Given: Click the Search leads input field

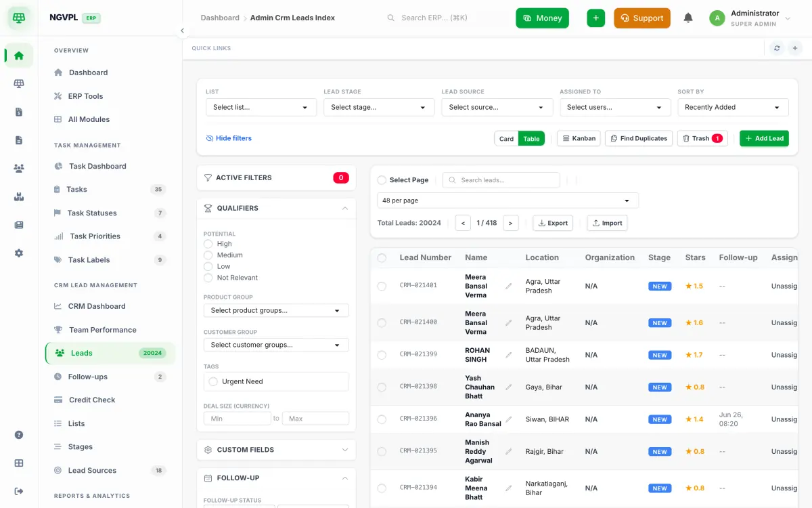Looking at the screenshot, I should (501, 180).
